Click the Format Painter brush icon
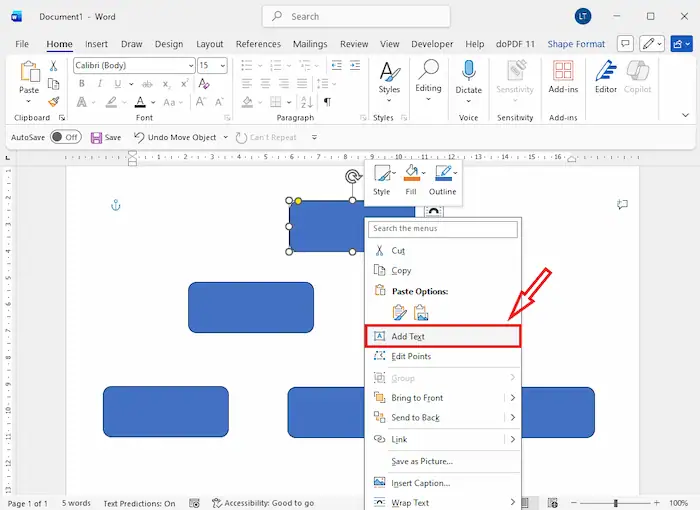 pyautogui.click(x=54, y=102)
